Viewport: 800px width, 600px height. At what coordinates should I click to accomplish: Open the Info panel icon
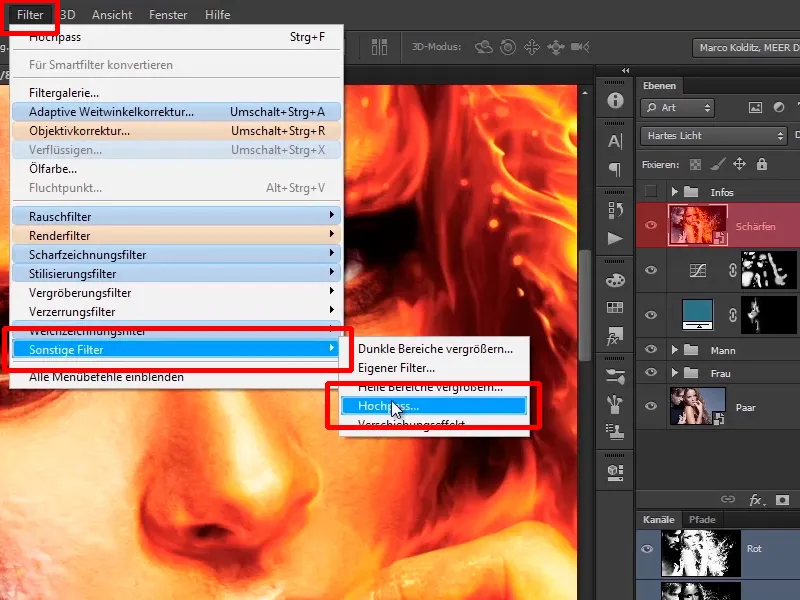click(615, 101)
